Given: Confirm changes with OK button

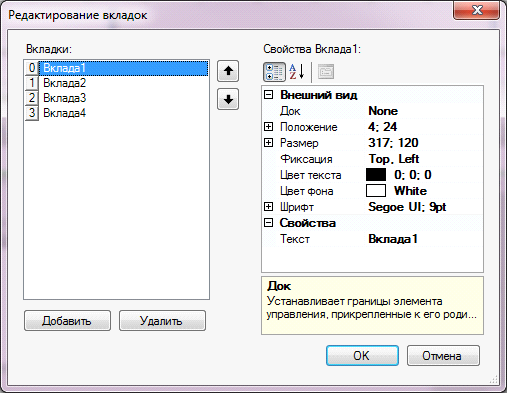Looking at the screenshot, I should coord(362,356).
